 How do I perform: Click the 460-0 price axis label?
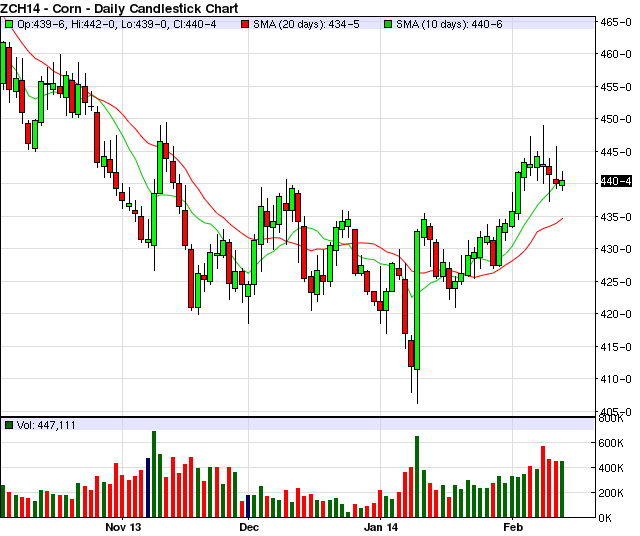(x=616, y=54)
